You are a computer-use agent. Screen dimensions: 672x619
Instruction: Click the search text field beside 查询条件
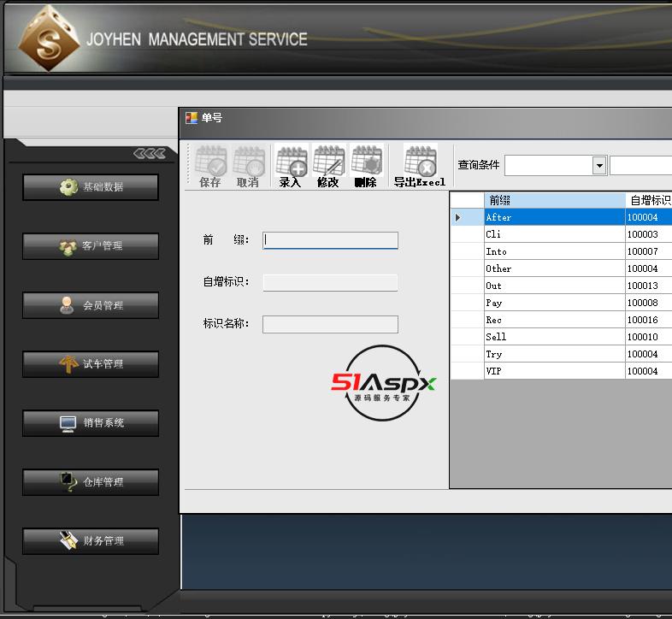pyautogui.click(x=640, y=166)
